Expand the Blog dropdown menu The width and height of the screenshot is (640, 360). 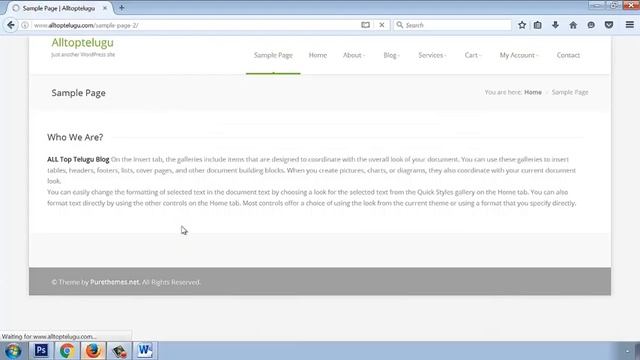coord(391,55)
